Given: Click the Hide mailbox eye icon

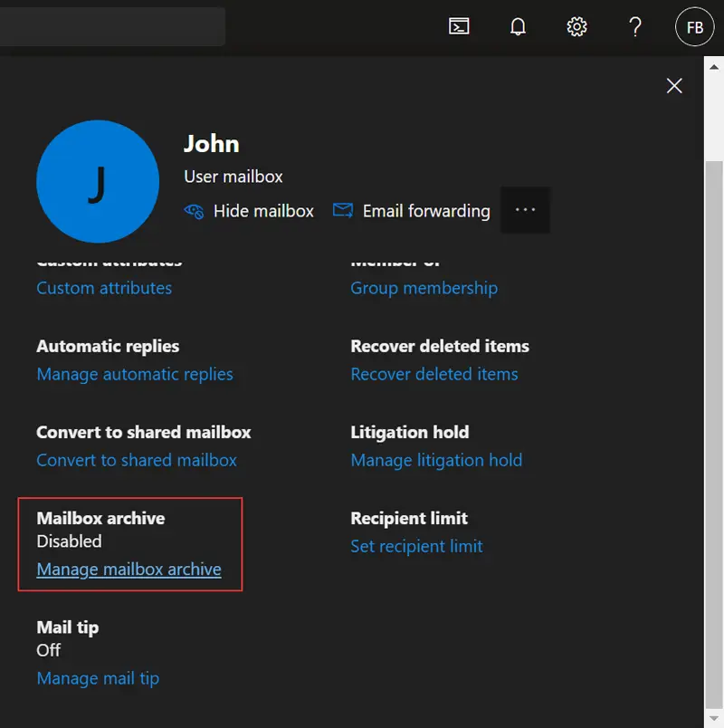Looking at the screenshot, I should [194, 211].
